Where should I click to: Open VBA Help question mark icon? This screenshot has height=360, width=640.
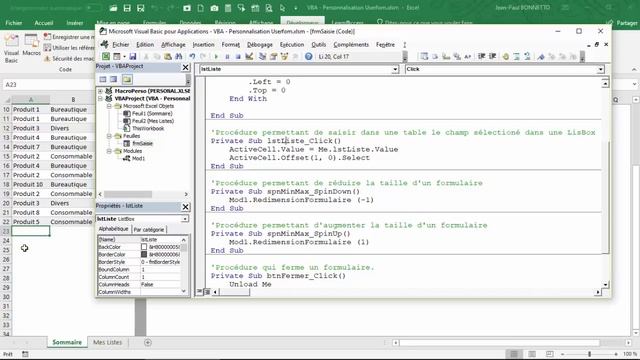(309, 56)
